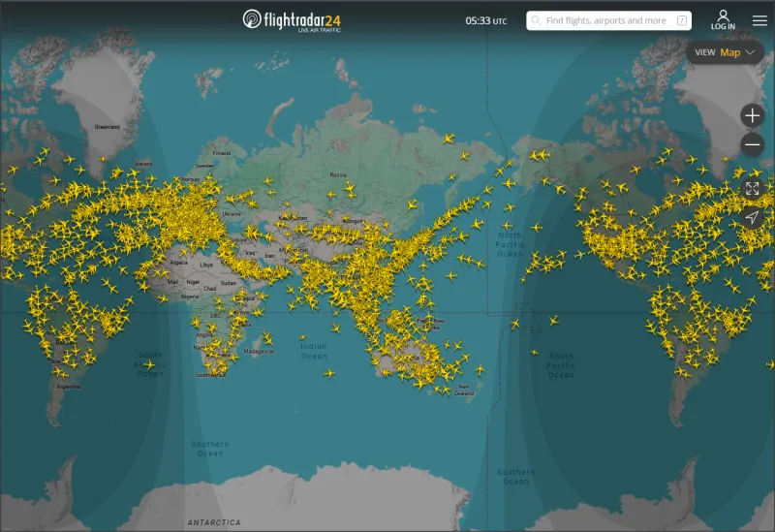This screenshot has width=775, height=532.
Task: Center map on my location arrow
Action: point(752,218)
